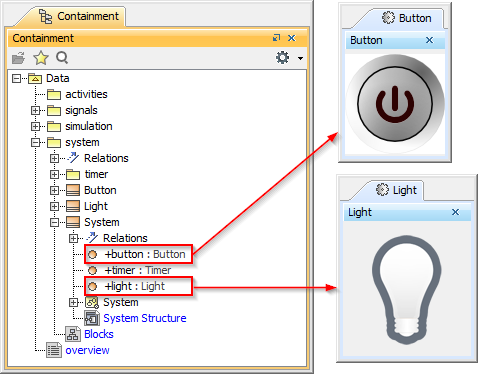482x377 pixels.
Task: Open the System Structure link
Action: tap(145, 318)
